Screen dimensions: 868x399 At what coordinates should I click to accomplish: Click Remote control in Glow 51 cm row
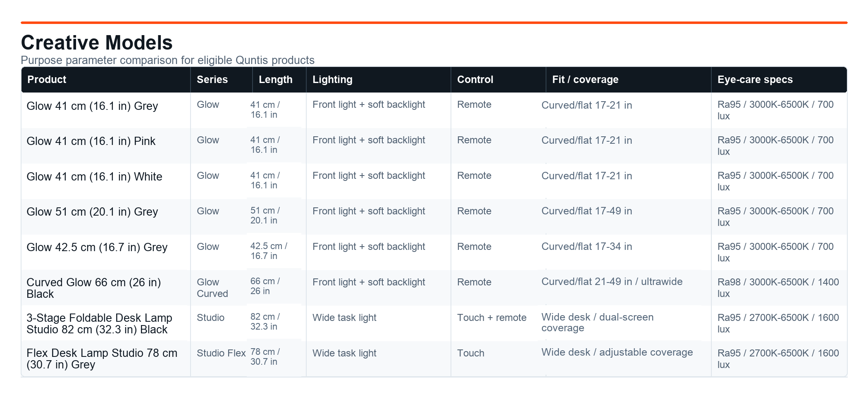[x=474, y=211]
